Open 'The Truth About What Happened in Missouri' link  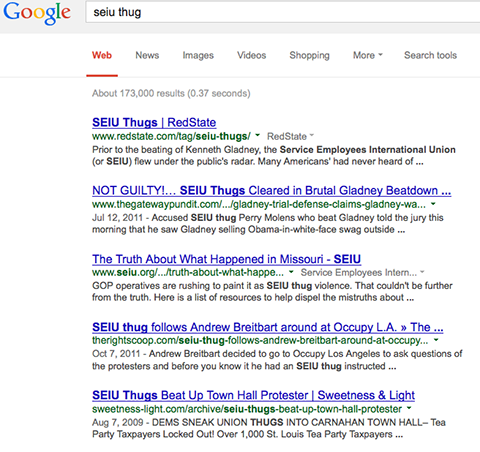click(227, 259)
